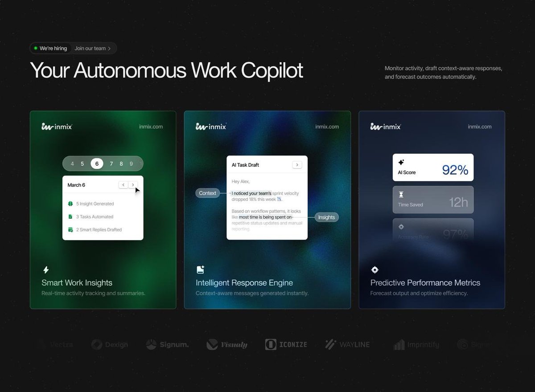Screen dimensions: 535x392
Task: Go to previous day with left chevron
Action: tap(123, 184)
